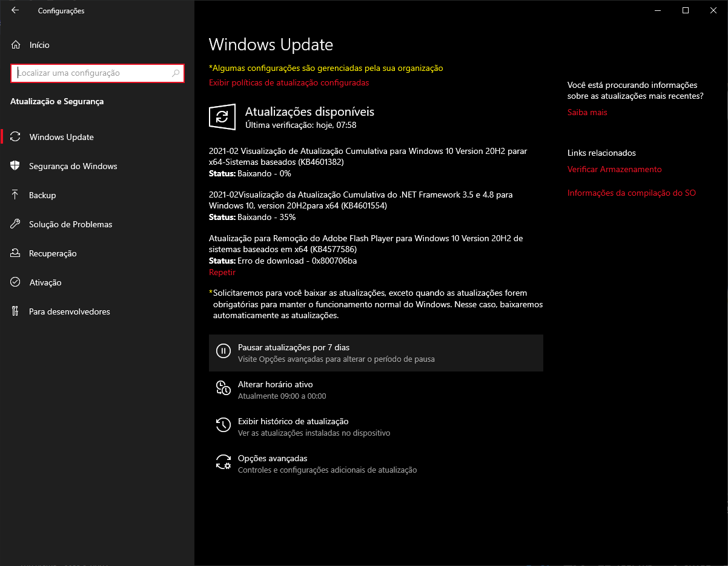
Task: Click the back arrow in Configurações
Action: click(15, 10)
